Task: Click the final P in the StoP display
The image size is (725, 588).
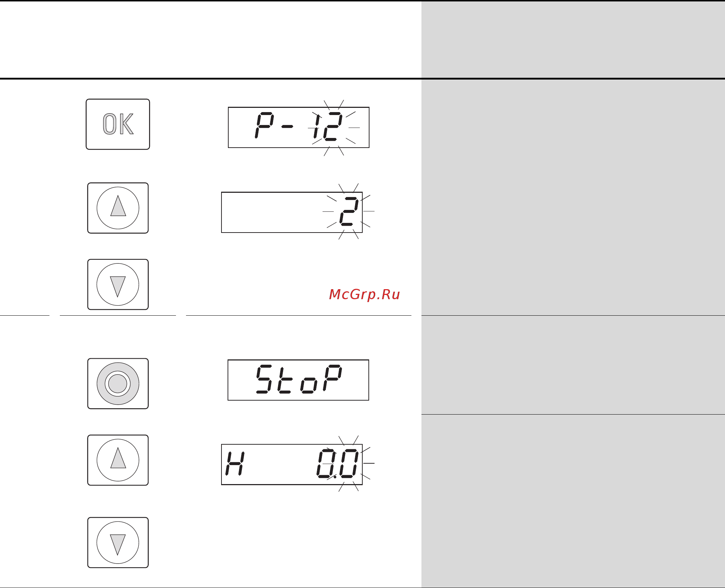Action: [332, 378]
